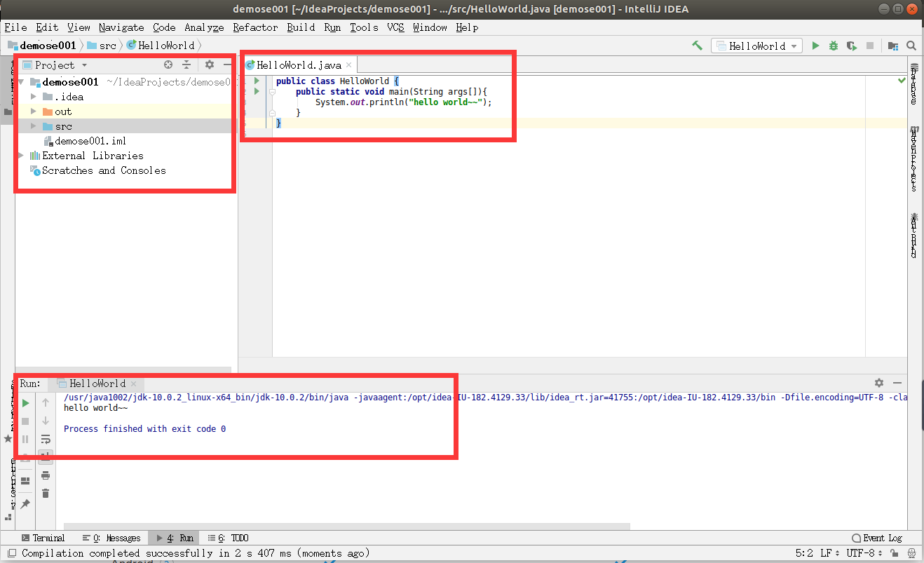Click the 5:2 caret position in status bar

click(805, 553)
